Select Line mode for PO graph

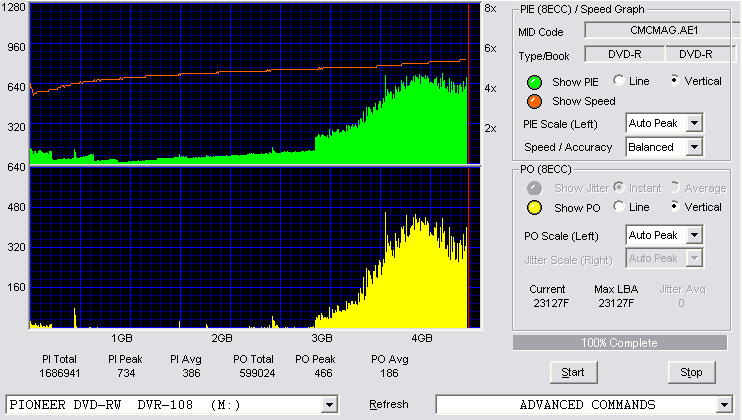(619, 207)
